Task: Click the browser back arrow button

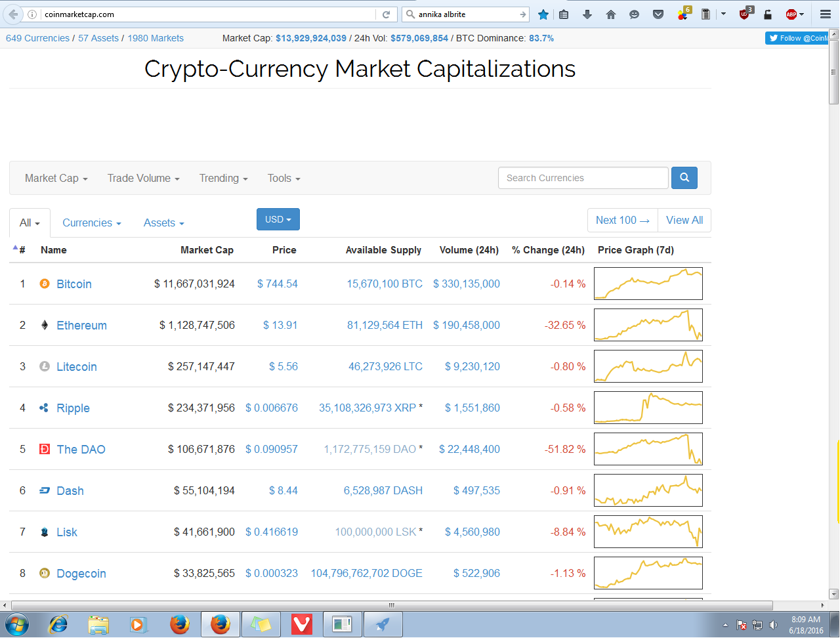Action: (13, 14)
